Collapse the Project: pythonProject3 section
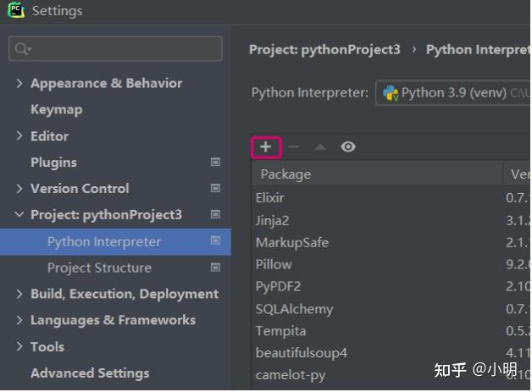The height and width of the screenshot is (392, 532). click(x=19, y=215)
